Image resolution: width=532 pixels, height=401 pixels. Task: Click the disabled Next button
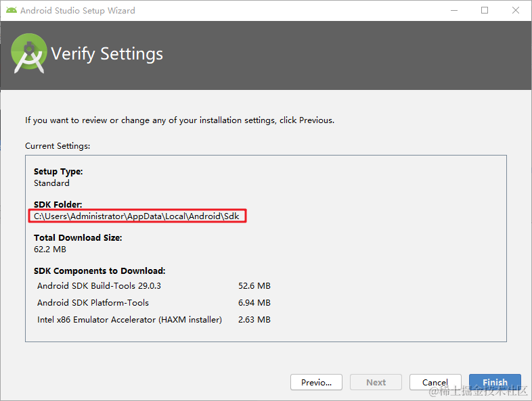click(x=376, y=382)
